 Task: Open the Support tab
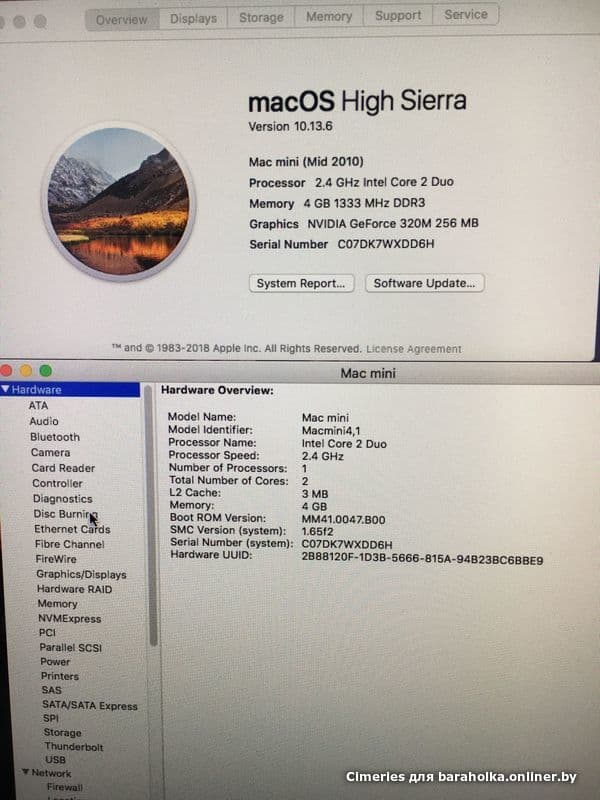click(397, 15)
